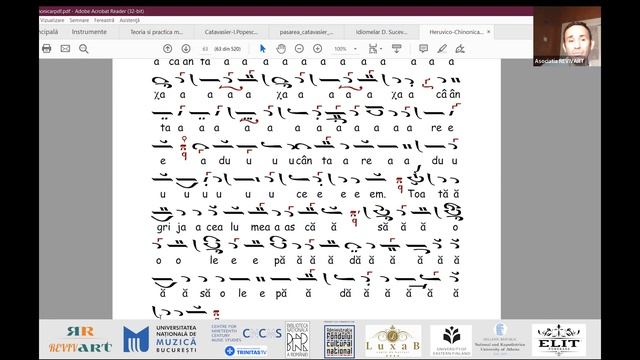The image size is (640, 360).
Task: Click the LuxaB logo
Action: pos(393,341)
